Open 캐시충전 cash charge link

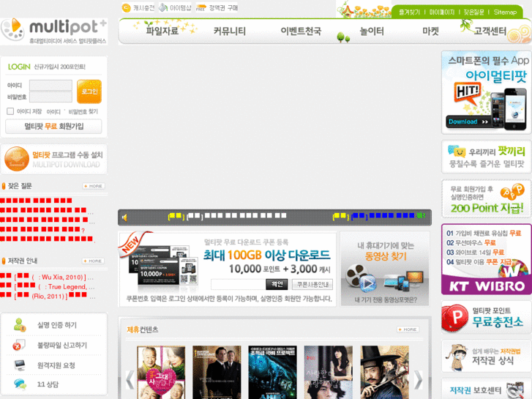pos(138,7)
